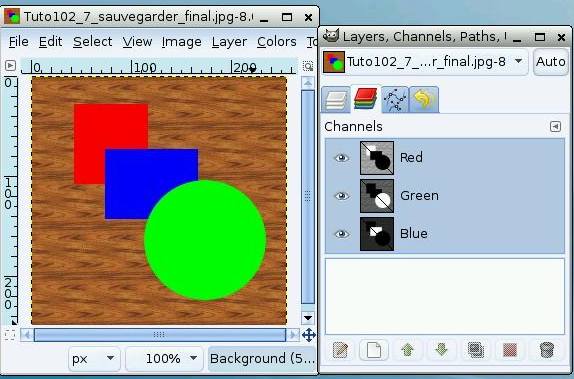Open the Paths tab icon
The height and width of the screenshot is (379, 574).
point(395,100)
